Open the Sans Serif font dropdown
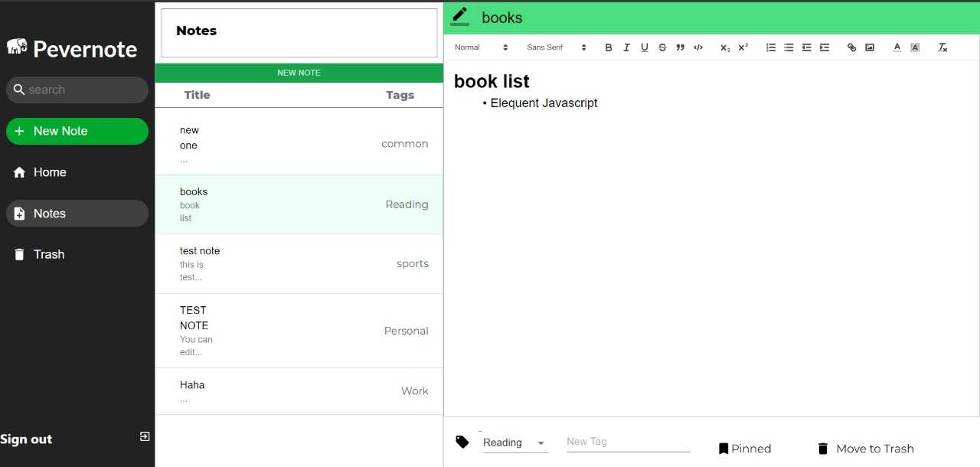This screenshot has width=980, height=467. [x=557, y=47]
